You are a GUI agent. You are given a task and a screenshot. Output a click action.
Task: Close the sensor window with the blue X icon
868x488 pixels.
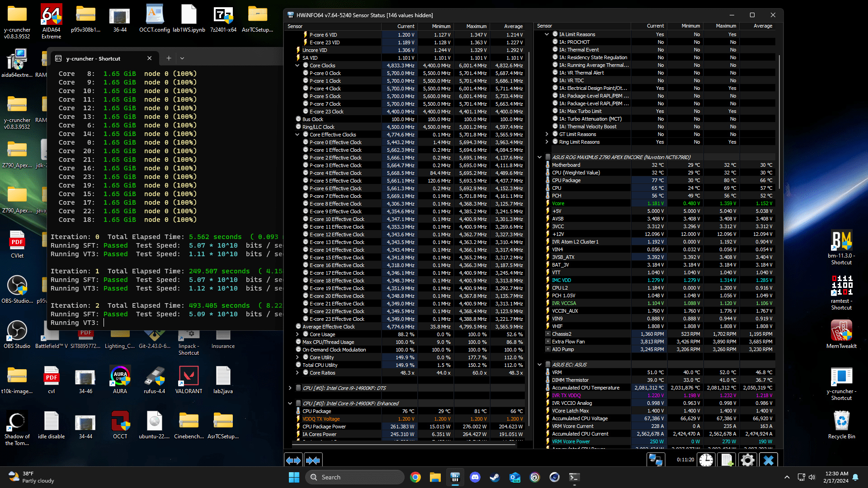pos(768,460)
